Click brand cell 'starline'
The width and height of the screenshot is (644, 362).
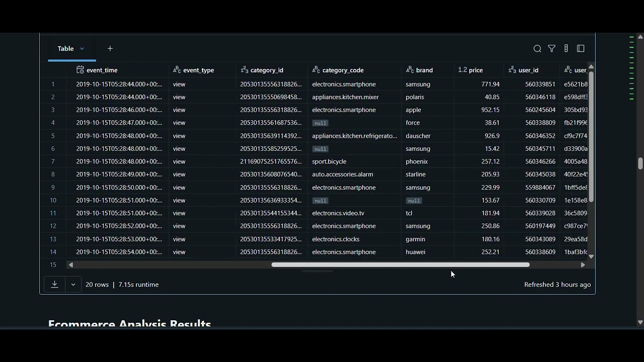416,174
